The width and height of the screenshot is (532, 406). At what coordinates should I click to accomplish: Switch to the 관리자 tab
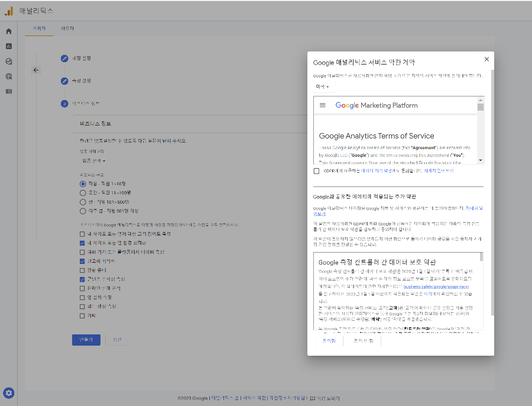pyautogui.click(x=39, y=28)
